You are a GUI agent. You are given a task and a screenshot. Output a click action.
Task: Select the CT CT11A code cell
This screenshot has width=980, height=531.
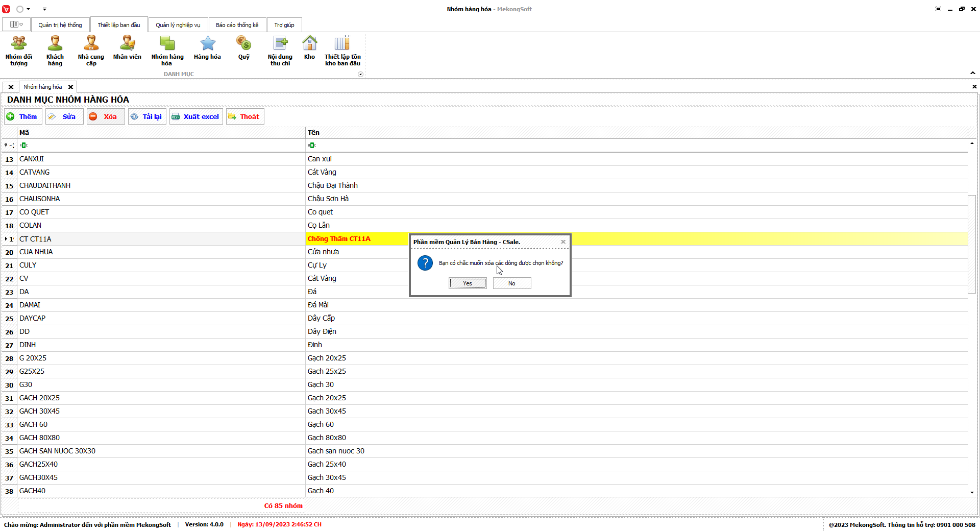[161, 239]
